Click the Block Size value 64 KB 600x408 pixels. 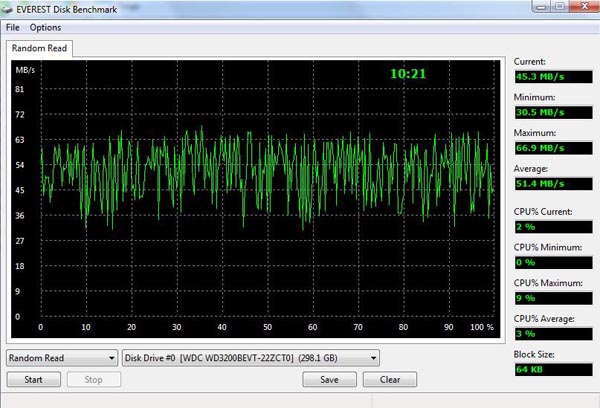554,369
